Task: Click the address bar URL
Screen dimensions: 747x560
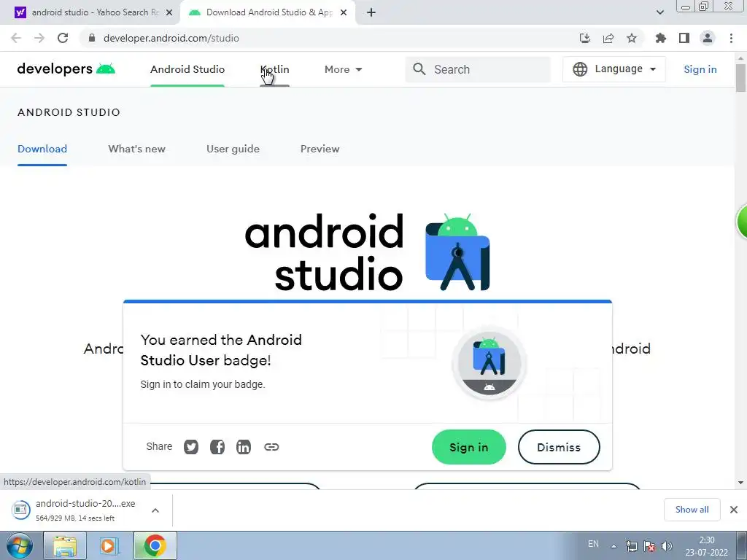Action: coord(171,38)
